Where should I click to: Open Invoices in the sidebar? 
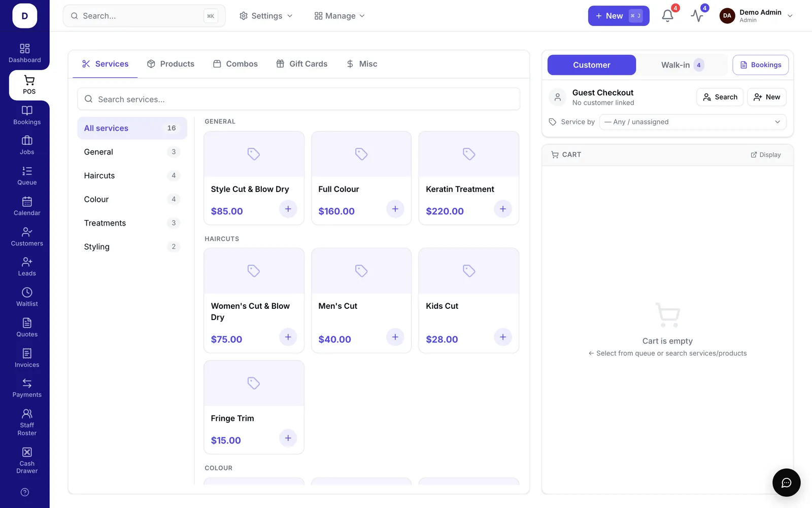[27, 358]
